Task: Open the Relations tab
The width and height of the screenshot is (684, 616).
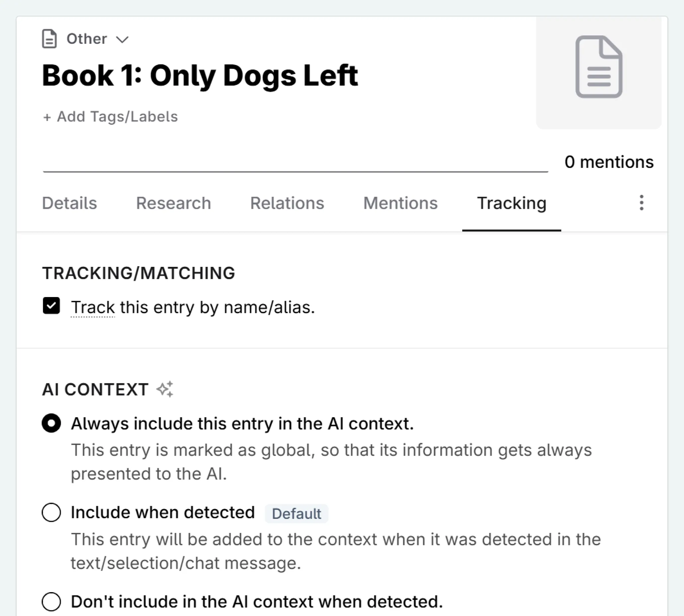Action: coord(287,203)
